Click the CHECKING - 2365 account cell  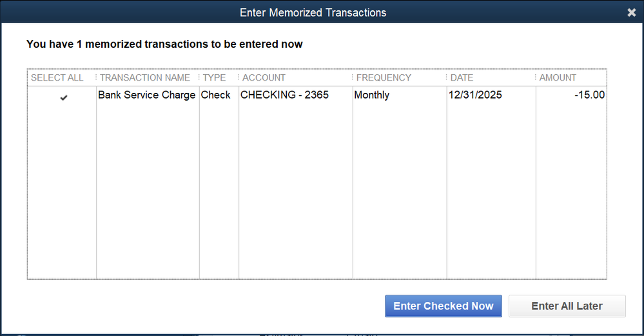click(x=284, y=95)
